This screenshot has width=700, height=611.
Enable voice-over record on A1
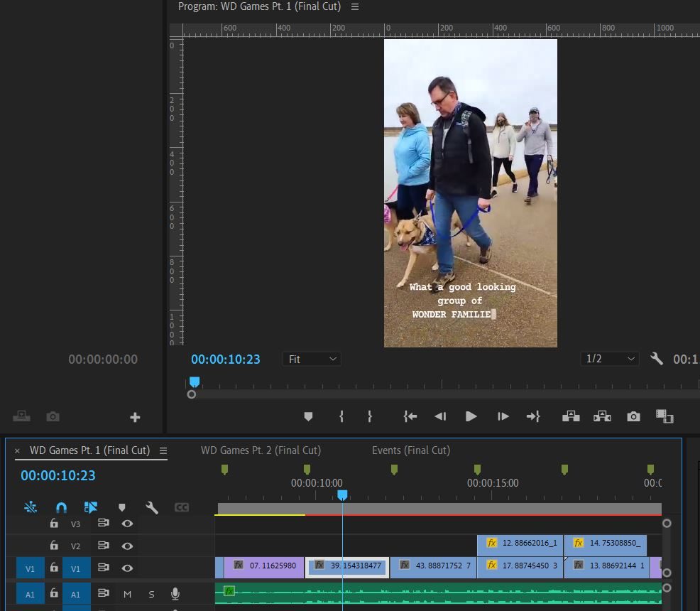[x=175, y=593]
